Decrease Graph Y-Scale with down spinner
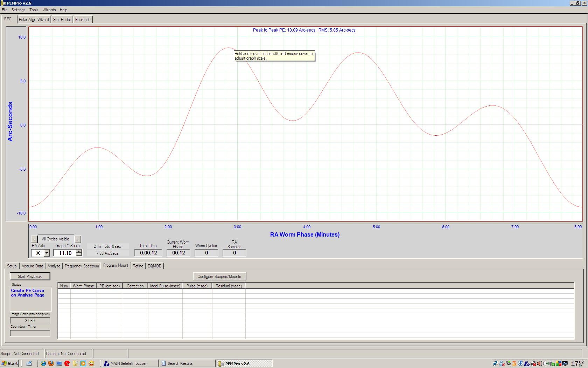Screen dimensions: 588x368 [79, 254]
